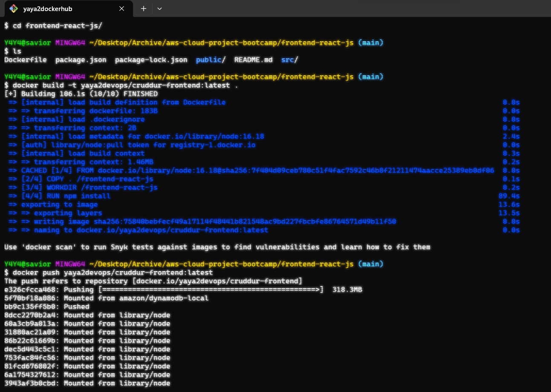Click the 'writing image sha256:75840bebfecf' line
Image resolution: width=551 pixels, height=392 pixels.
(x=202, y=221)
